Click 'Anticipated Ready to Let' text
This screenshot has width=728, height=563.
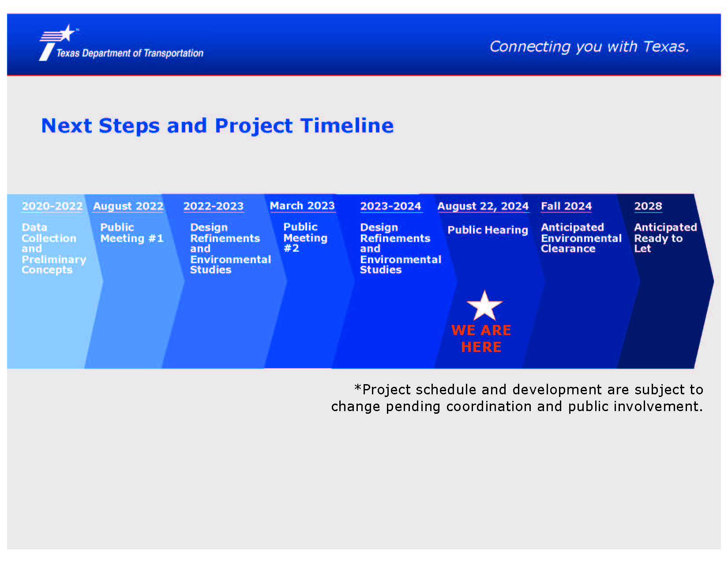(665, 238)
